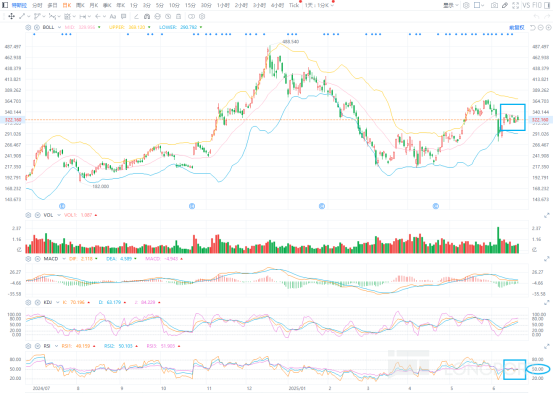Expand the VOL indicator dropdown
553x394 pixels.
click(x=59, y=215)
